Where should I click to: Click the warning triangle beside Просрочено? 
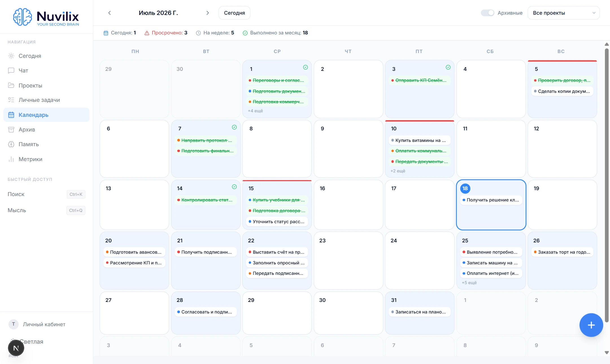tap(147, 33)
